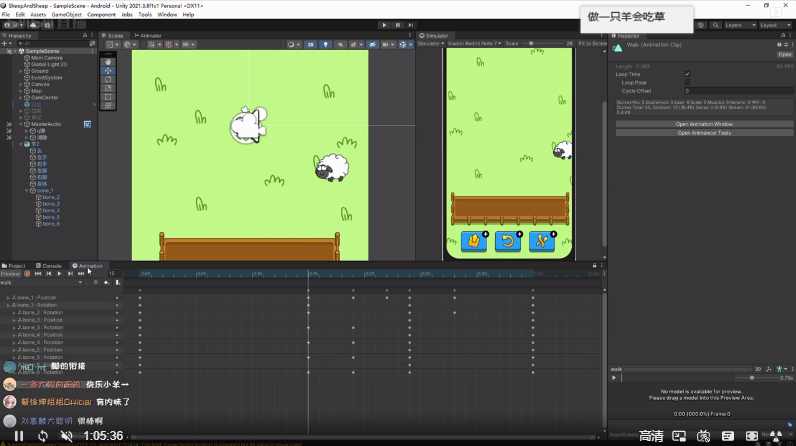
Task: Select the Rotate tool in Scene overlay
Action: (x=108, y=80)
